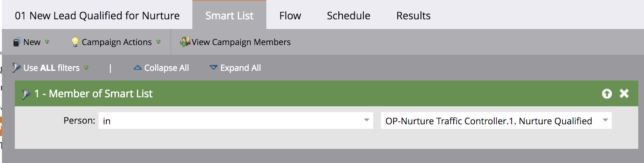The width and height of the screenshot is (644, 163).
Task: Expand all filters using the down-triangle icon
Action: click(213, 68)
